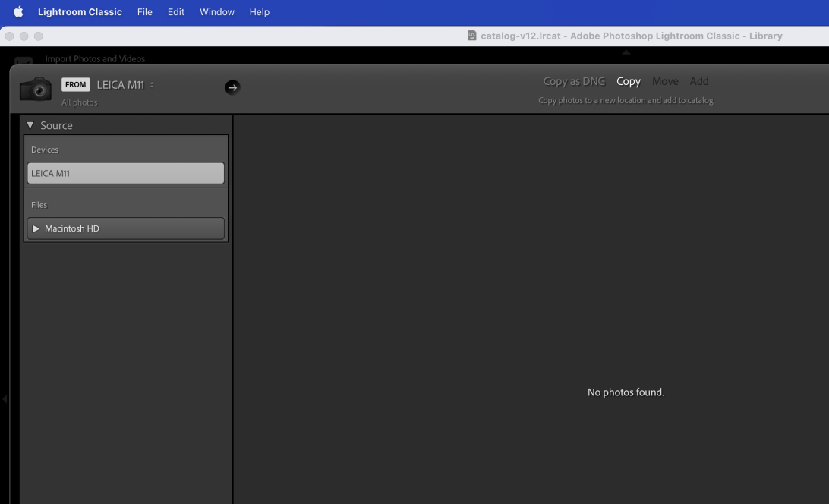Select LEICA M11 under Devices
Screen dimensions: 829x504
click(125, 173)
